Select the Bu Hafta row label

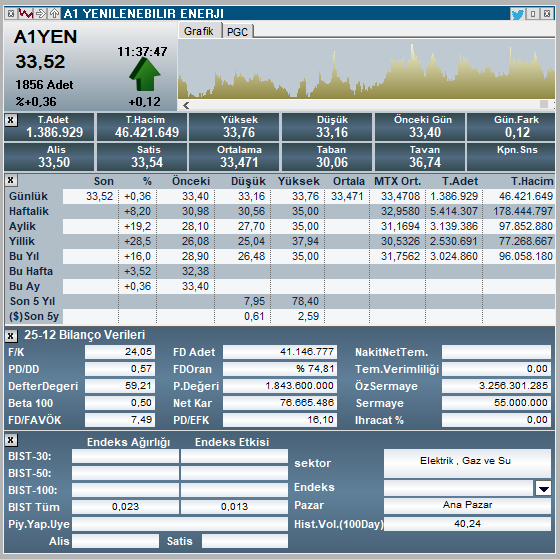coord(31,271)
